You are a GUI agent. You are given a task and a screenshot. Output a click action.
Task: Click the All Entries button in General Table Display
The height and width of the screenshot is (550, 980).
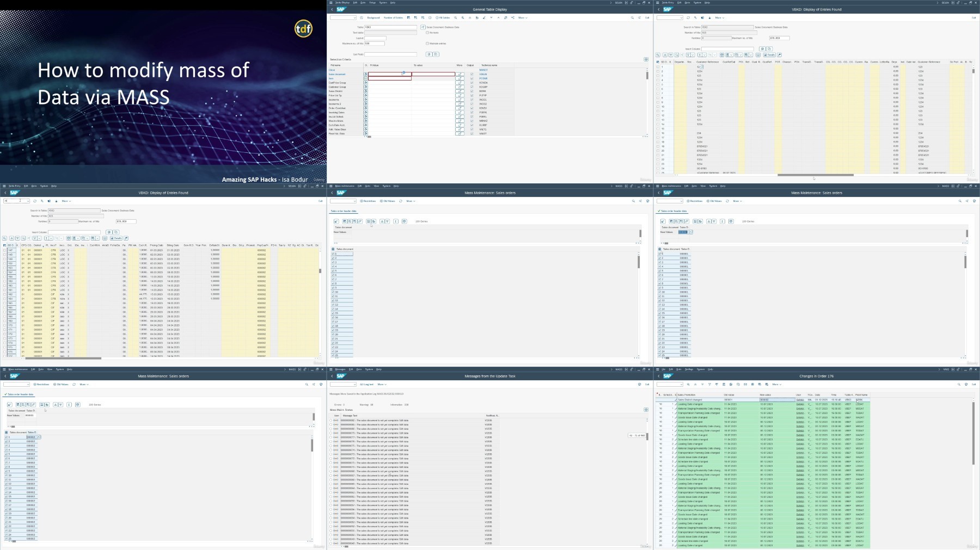tap(443, 17)
